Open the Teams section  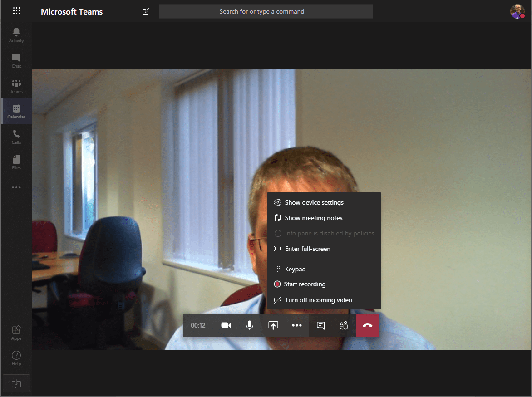(x=16, y=86)
